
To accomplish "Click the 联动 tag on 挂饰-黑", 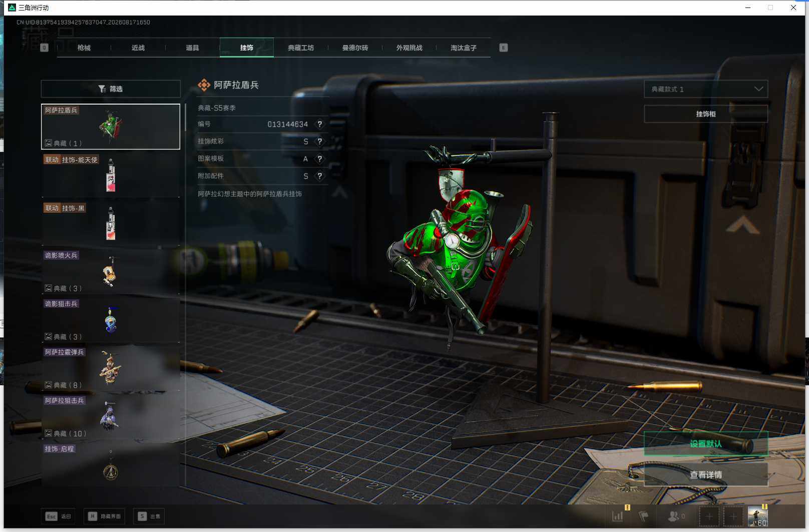I will pyautogui.click(x=52, y=208).
